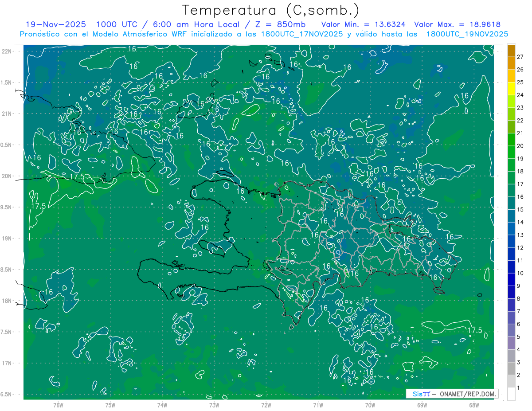Select the '19-Nov-2025' date text
This screenshot has width=532, height=411.
[x=55, y=24]
